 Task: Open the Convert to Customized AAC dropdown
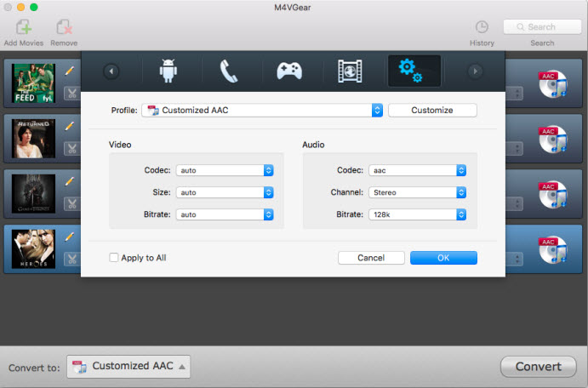click(128, 367)
